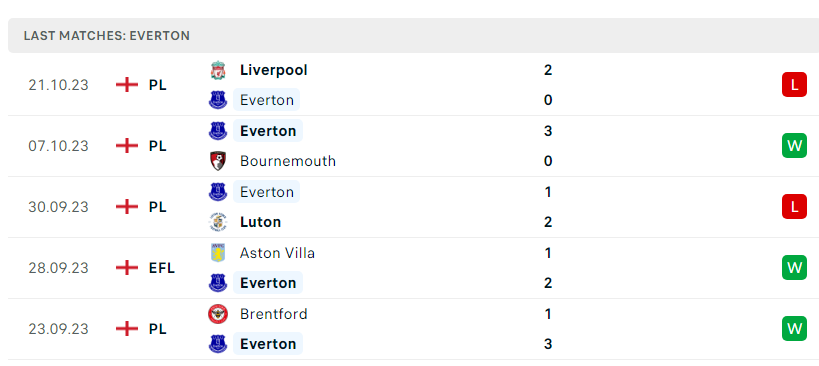Open the Liverpool team link
Image resolution: width=819 pixels, height=366 pixels.
[273, 70]
